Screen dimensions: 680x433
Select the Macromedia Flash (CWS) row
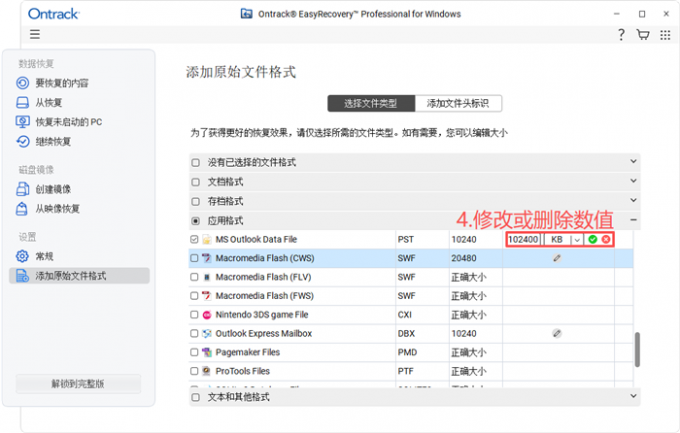point(411,258)
